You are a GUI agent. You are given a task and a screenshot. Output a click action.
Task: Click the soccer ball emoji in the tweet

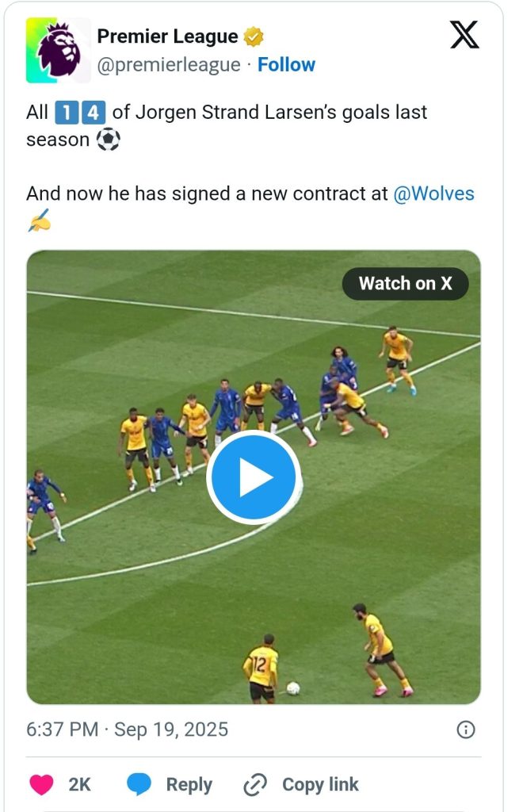(x=108, y=140)
